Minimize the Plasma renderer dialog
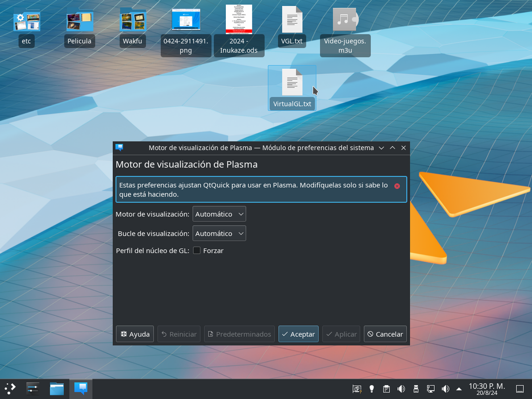Viewport: 532px width, 399px height. (x=381, y=148)
